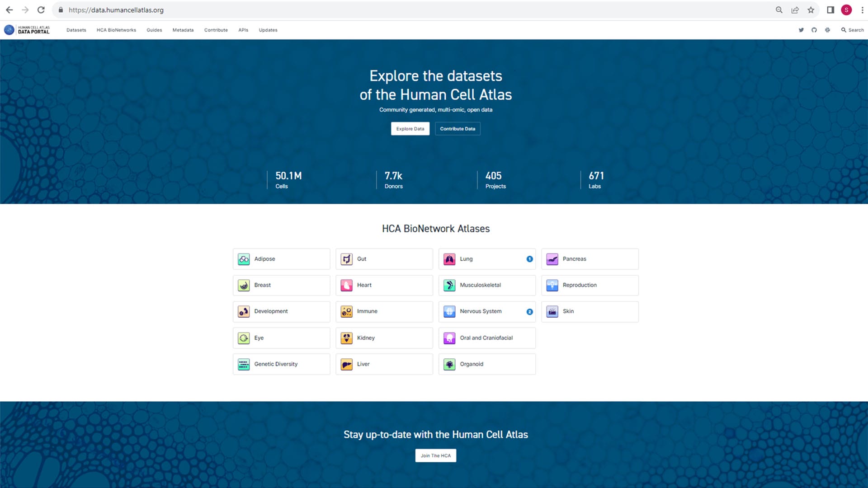Open the Oral and Craniofacial link
Image resolution: width=868 pixels, height=488 pixels.
tap(487, 338)
